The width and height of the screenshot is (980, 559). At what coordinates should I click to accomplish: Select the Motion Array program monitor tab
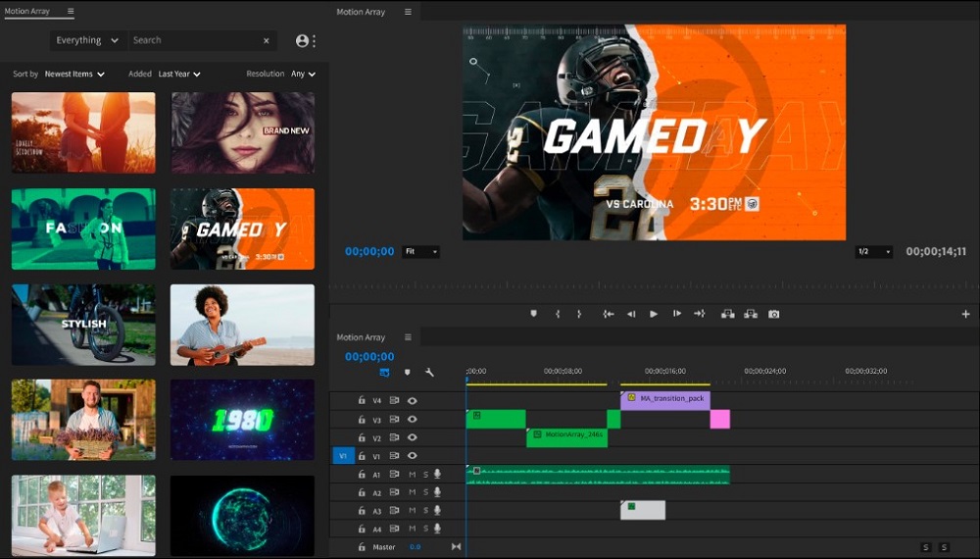coord(361,11)
